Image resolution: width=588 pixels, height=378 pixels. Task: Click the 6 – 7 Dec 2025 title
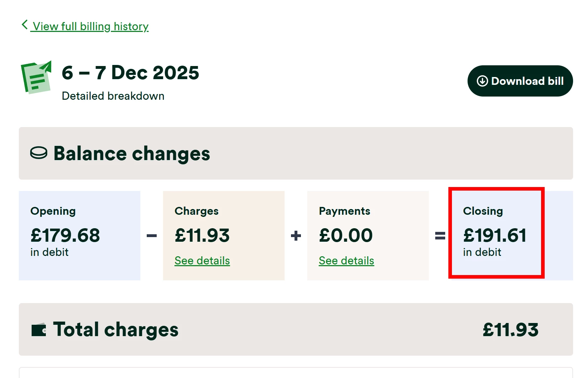pos(130,73)
